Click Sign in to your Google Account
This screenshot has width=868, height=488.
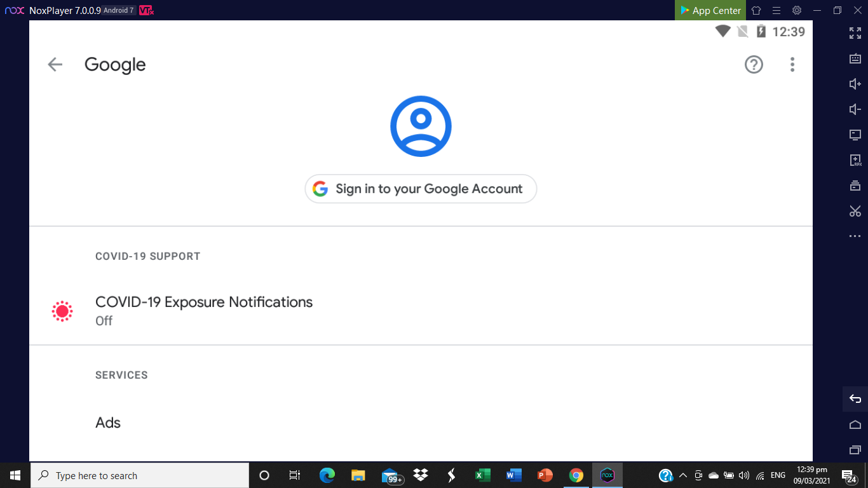[421, 189]
